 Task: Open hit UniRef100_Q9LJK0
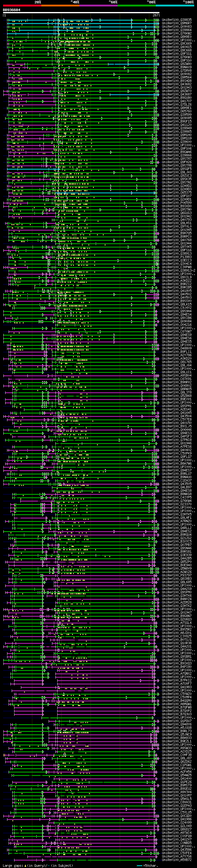177,172
